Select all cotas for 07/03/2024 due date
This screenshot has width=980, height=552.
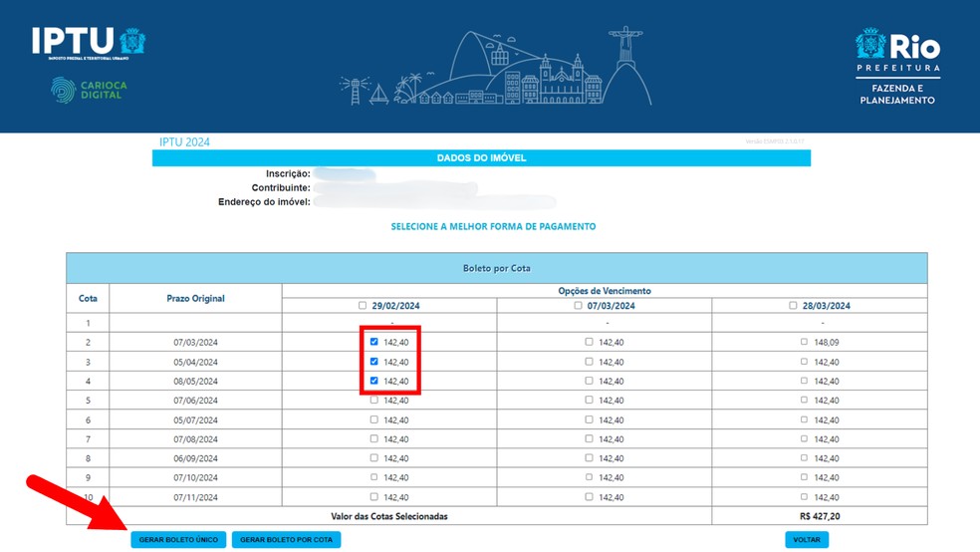pyautogui.click(x=578, y=306)
